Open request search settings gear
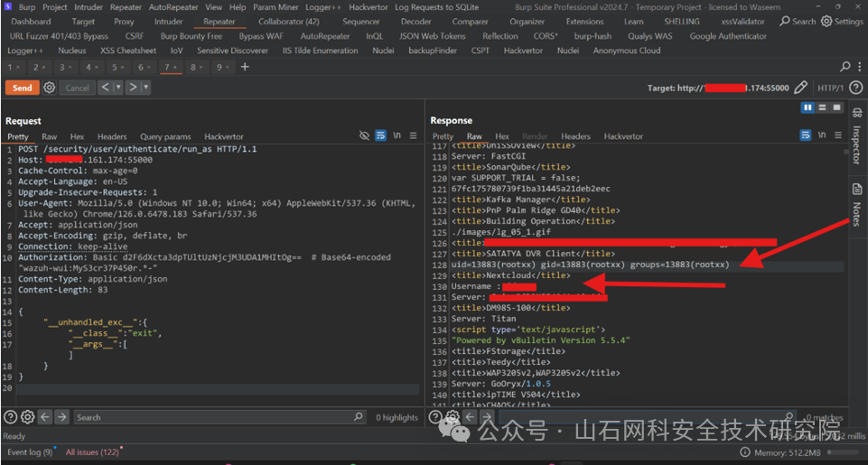The height and width of the screenshot is (465, 868). 27,417
